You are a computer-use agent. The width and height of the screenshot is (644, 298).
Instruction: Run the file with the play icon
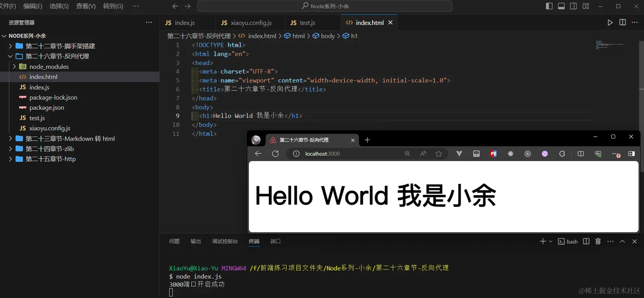(x=610, y=23)
